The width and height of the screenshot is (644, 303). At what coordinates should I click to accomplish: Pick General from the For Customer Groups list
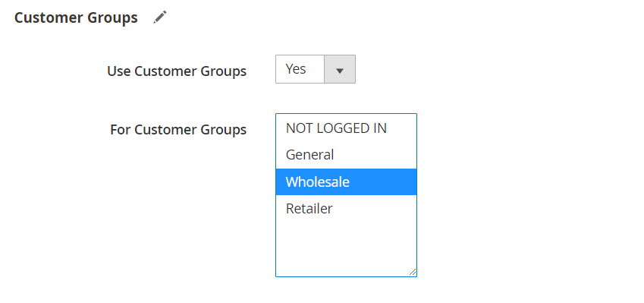click(346, 155)
